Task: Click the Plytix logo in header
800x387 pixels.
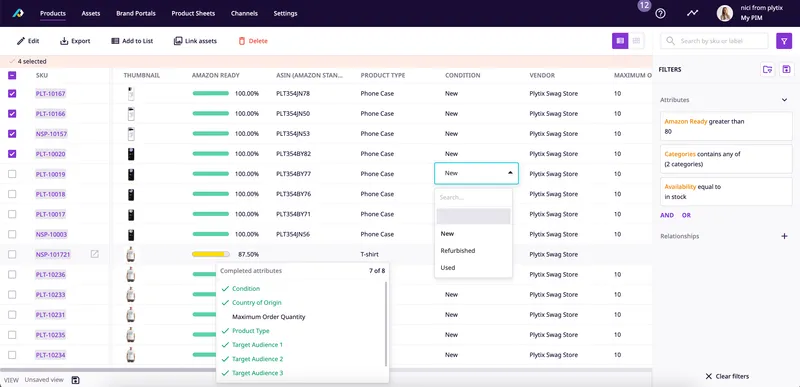Action: click(x=18, y=13)
